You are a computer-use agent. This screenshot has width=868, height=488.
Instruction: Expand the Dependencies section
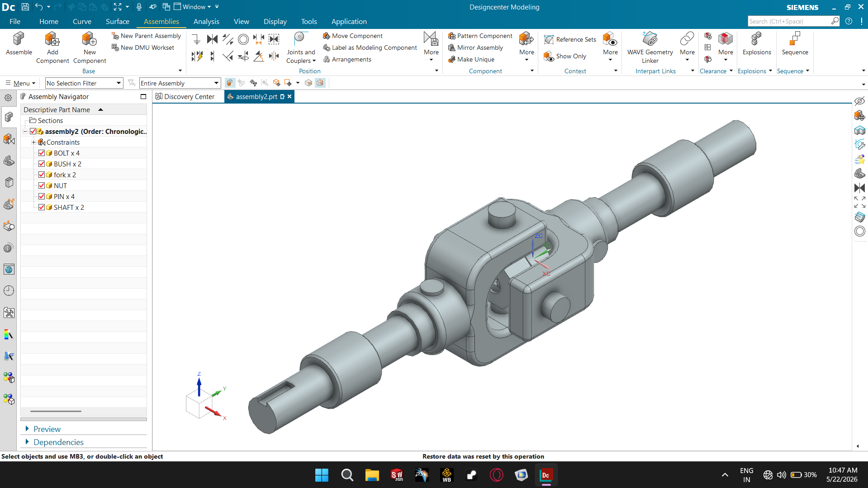(x=27, y=442)
